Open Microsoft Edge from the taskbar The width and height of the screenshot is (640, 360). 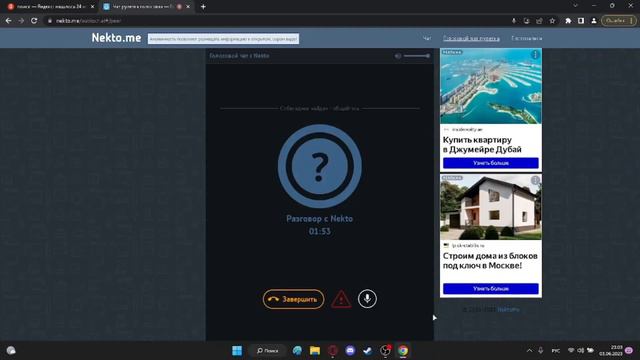coord(297,351)
